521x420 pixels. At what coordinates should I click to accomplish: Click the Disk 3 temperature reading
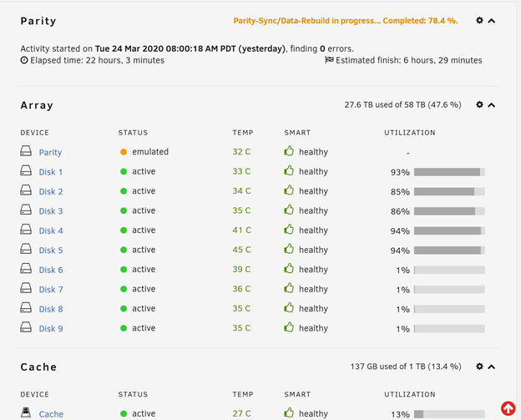[241, 210]
